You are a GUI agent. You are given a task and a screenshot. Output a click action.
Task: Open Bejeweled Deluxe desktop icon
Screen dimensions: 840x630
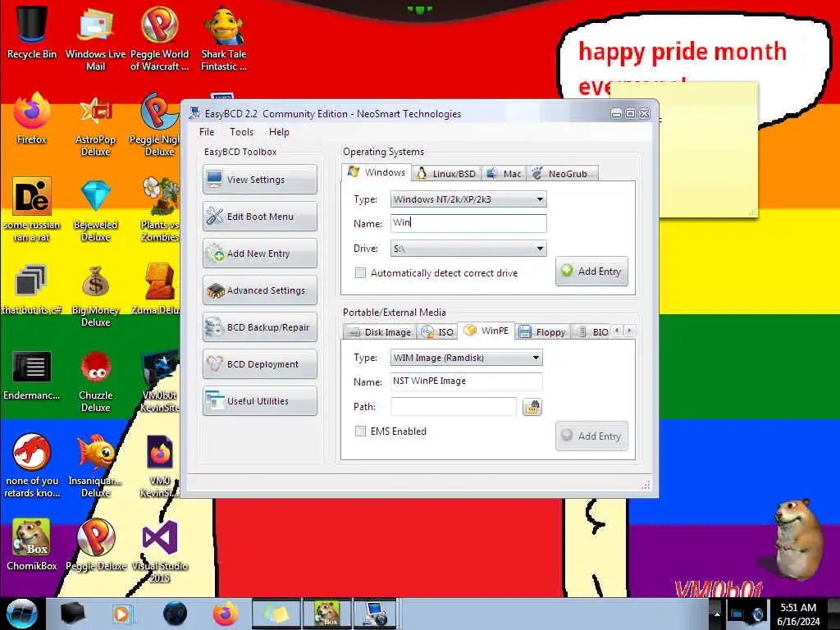[x=96, y=210]
